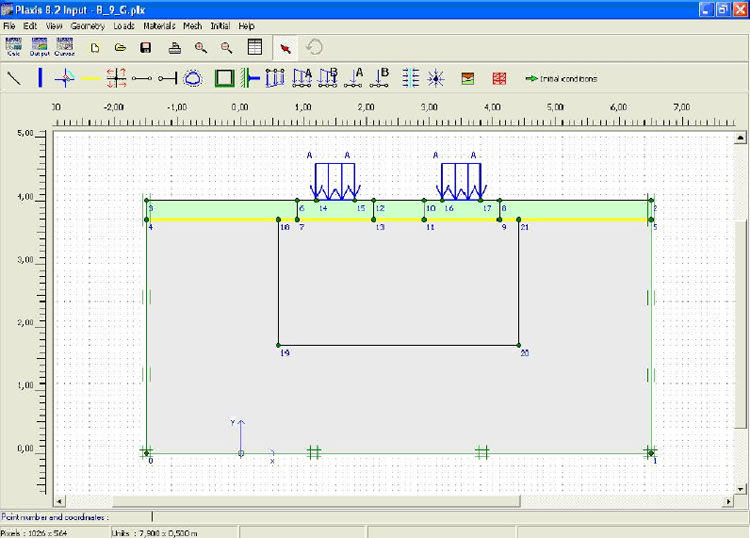Open the Material sets icon
Image resolution: width=750 pixels, height=538 pixels.
pos(467,77)
